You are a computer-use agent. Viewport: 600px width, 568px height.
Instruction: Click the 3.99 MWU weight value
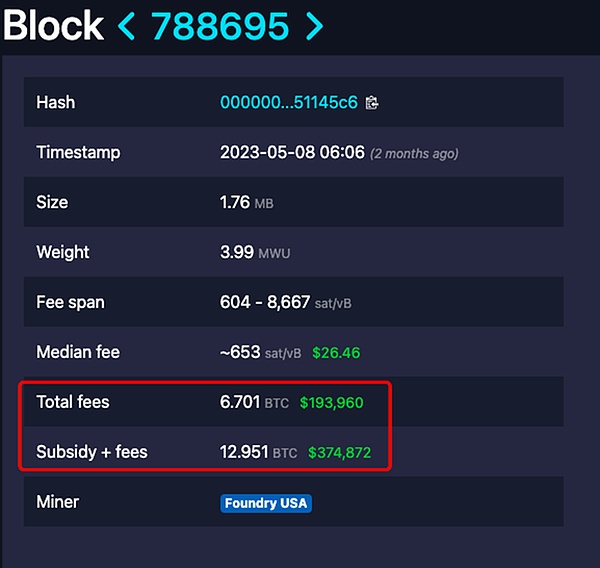click(254, 252)
